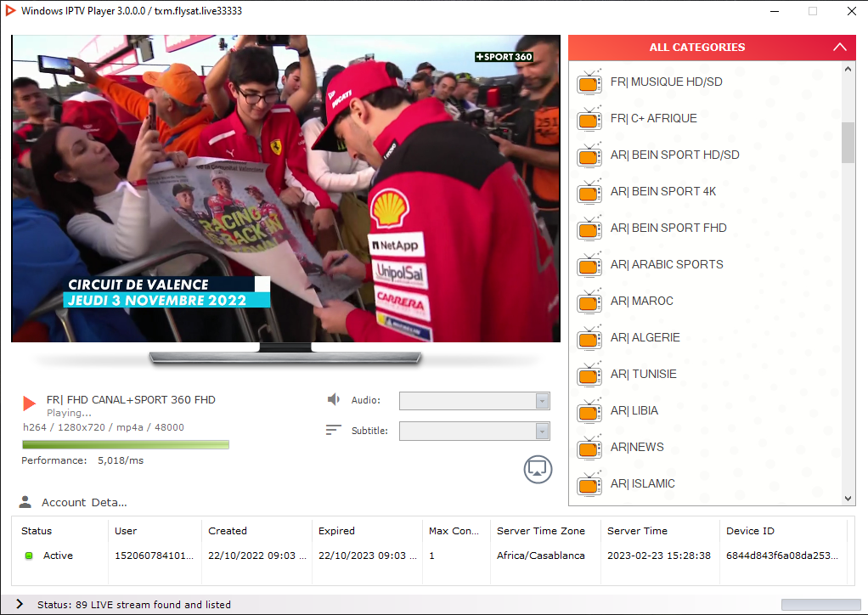
Task: Click the TV icon beside AR| LIBIA
Action: tap(589, 412)
